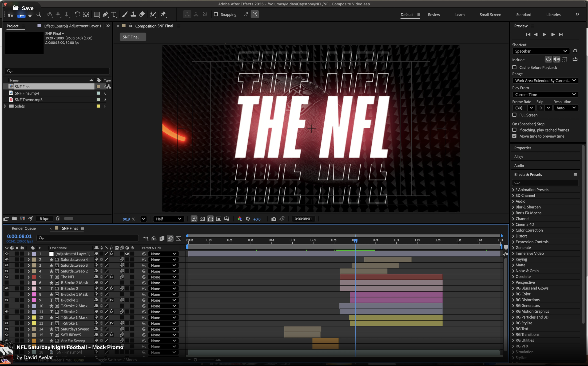Switch to the Learn workspace
The width and height of the screenshot is (588, 366).
pyautogui.click(x=460, y=15)
